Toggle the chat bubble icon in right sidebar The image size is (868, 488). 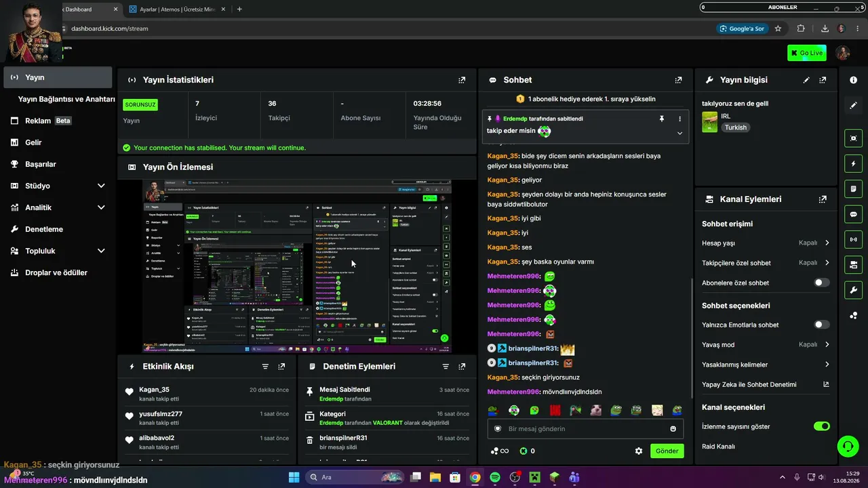point(853,213)
